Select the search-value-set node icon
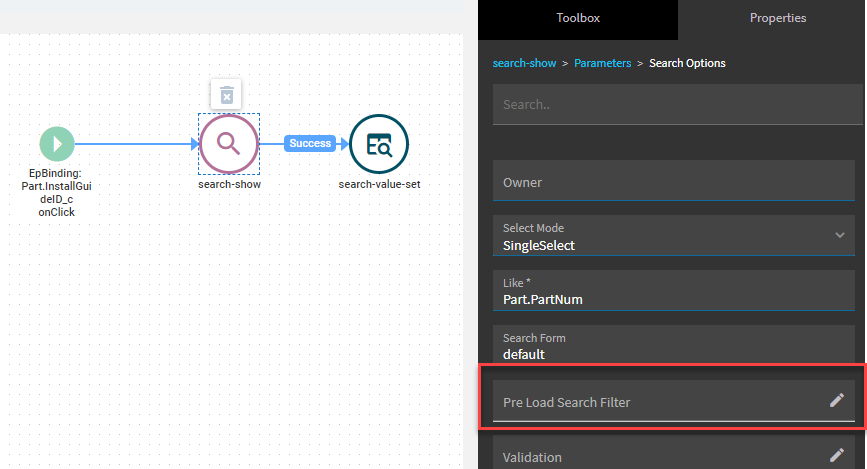867x469 pixels. click(379, 144)
